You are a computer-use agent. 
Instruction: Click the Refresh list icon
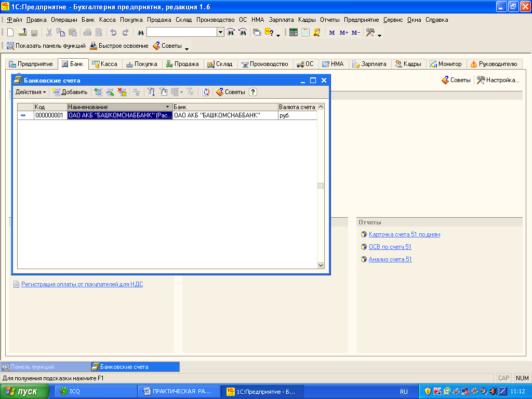206,92
